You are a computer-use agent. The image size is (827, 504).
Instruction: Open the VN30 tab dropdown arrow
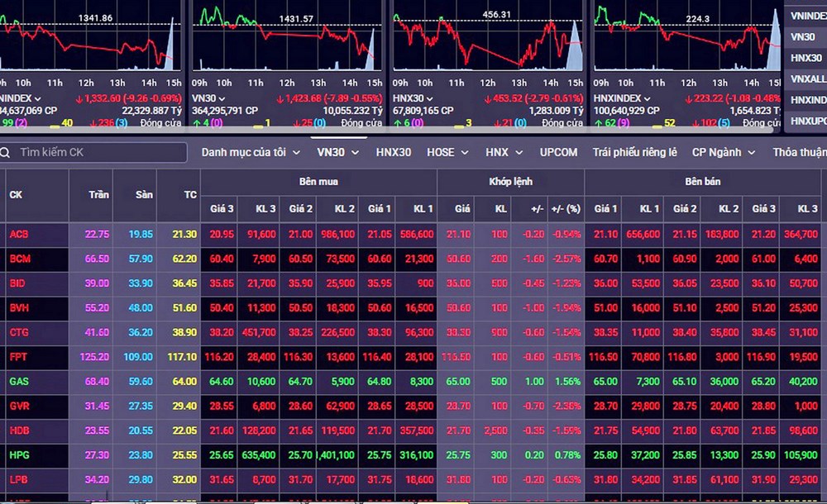click(x=355, y=152)
